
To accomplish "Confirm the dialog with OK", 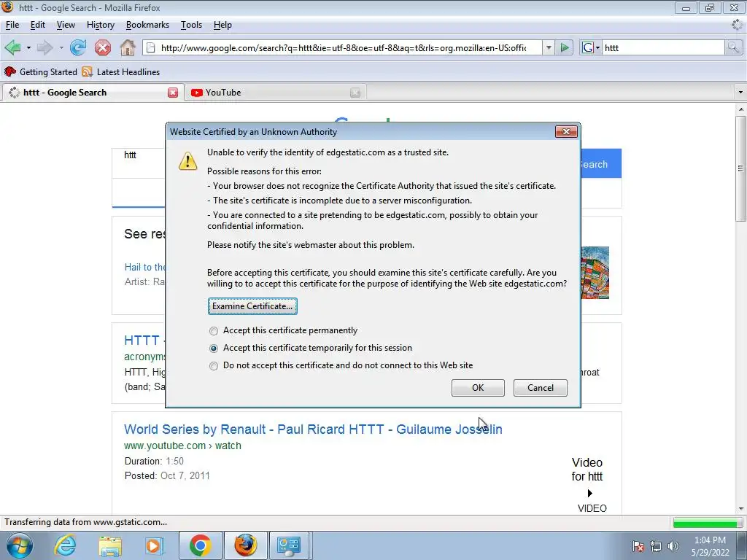I will [478, 388].
